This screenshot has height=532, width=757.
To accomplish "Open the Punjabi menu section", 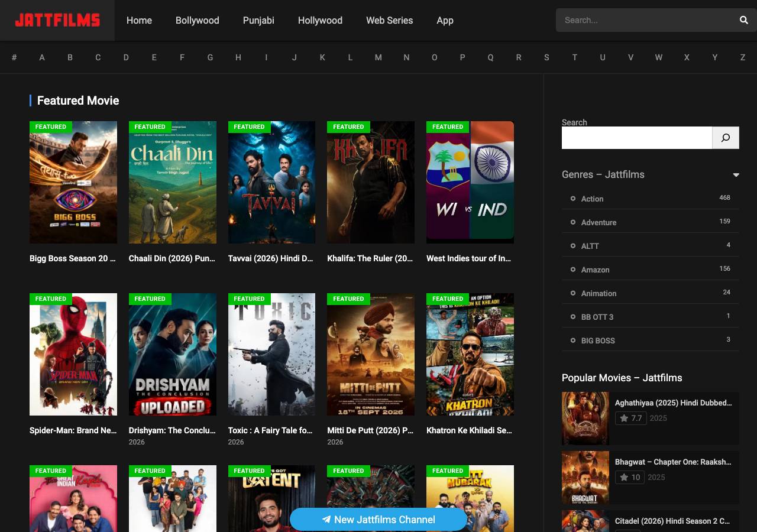I will click(x=258, y=20).
